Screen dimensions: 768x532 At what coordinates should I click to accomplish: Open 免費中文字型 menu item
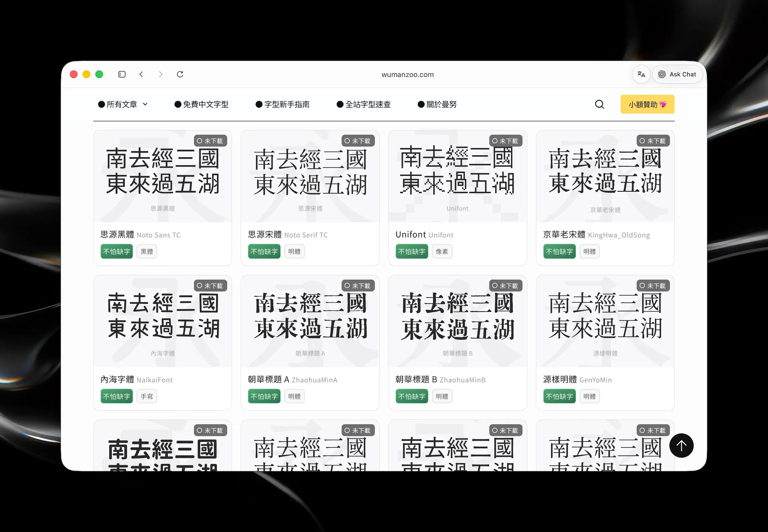pyautogui.click(x=201, y=104)
